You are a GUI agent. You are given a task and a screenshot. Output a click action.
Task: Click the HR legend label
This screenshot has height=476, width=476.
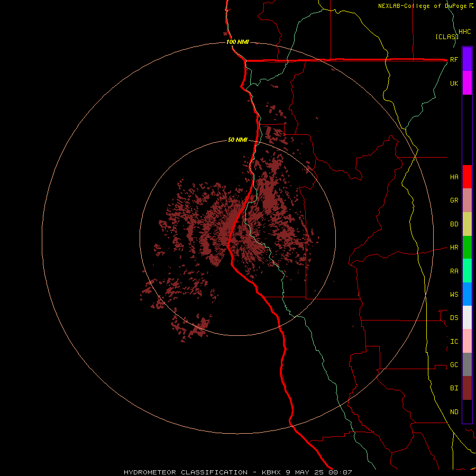454,248
